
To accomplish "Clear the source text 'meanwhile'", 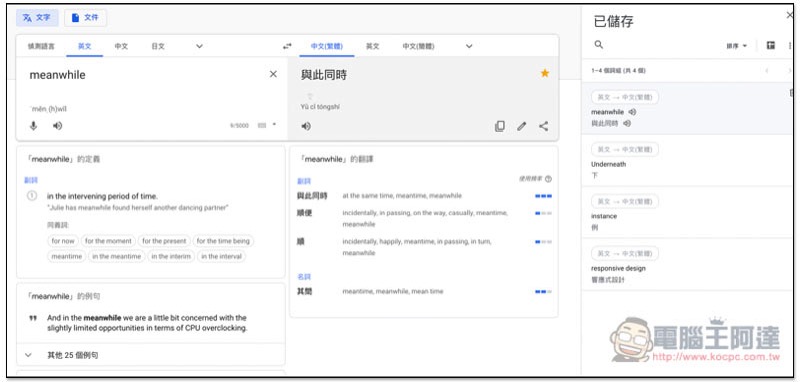I will (x=273, y=74).
